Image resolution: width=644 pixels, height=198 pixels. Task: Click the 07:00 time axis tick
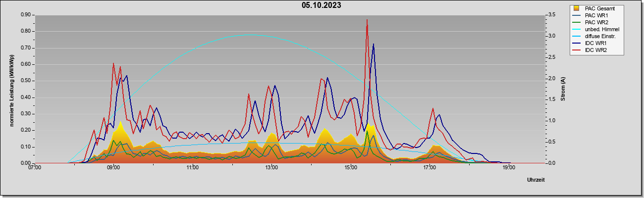click(35, 168)
